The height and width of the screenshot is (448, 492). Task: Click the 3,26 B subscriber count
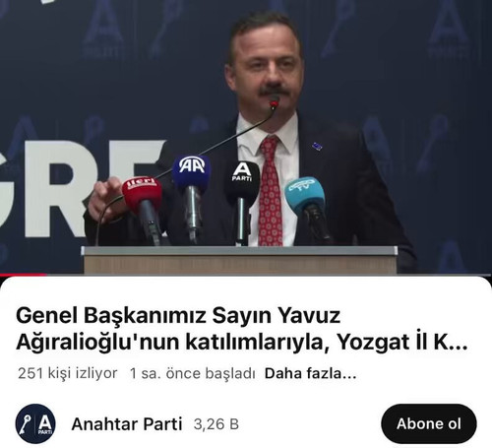(215, 424)
